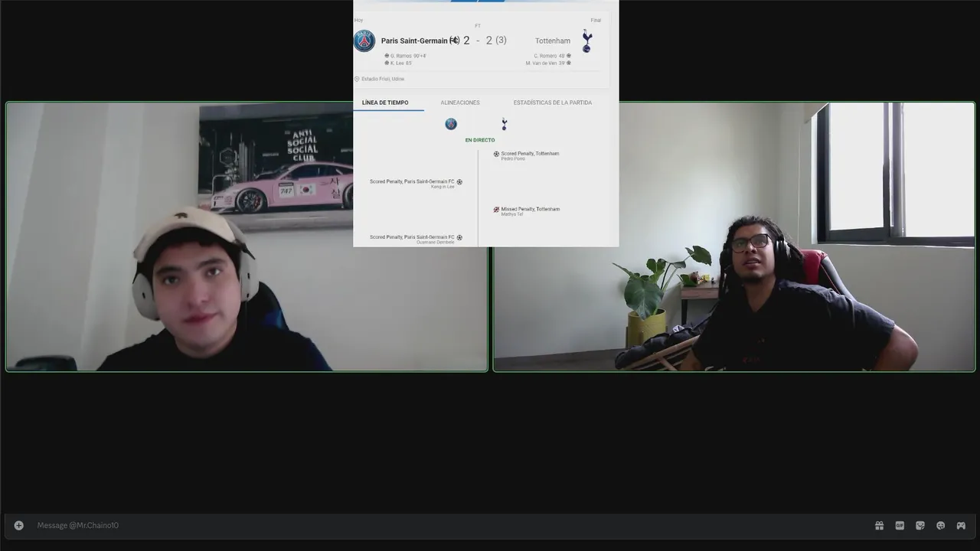The height and width of the screenshot is (551, 980).
Task: Open the sticker picker
Action: pyautogui.click(x=920, y=525)
